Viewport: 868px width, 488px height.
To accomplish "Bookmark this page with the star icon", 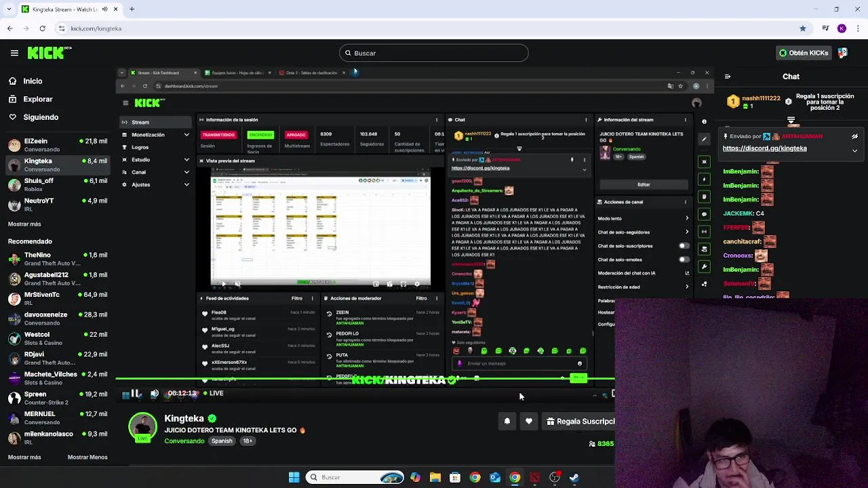I will pyautogui.click(x=803, y=28).
